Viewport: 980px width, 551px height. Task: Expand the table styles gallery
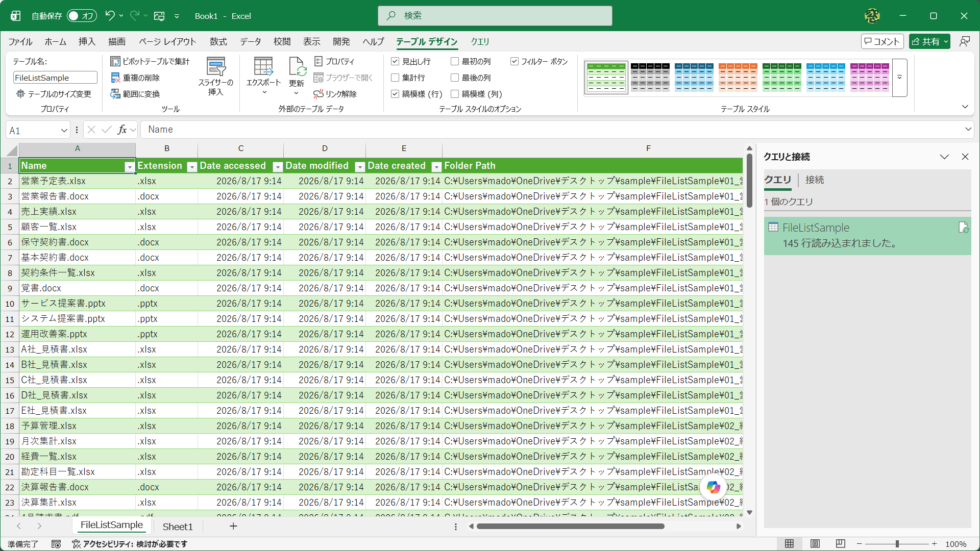pyautogui.click(x=900, y=78)
